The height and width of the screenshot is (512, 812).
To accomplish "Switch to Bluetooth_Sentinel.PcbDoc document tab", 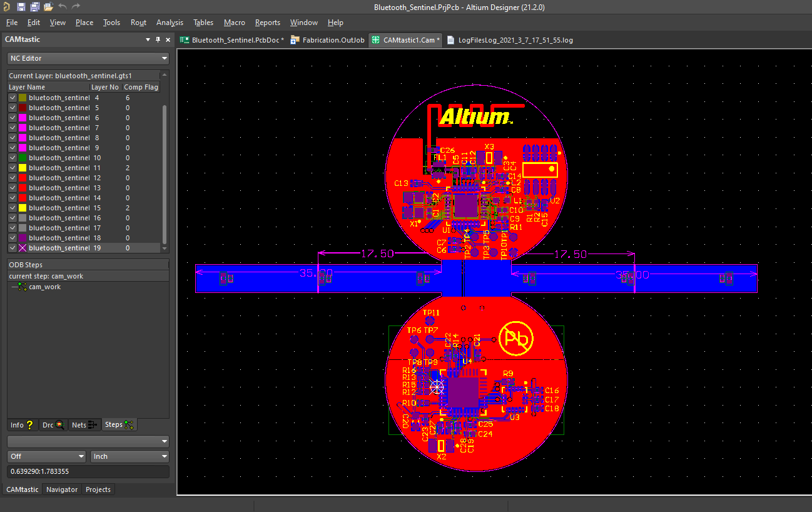I will tap(232, 40).
